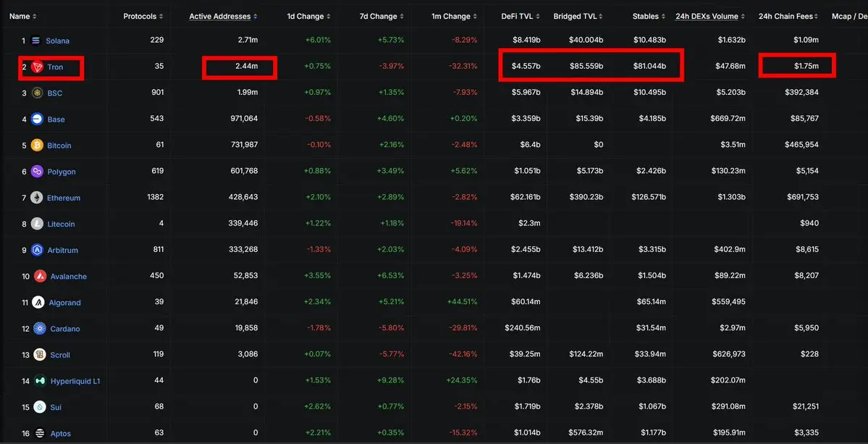Image resolution: width=868 pixels, height=444 pixels.
Task: Open the Cardano chain link
Action: coord(64,329)
